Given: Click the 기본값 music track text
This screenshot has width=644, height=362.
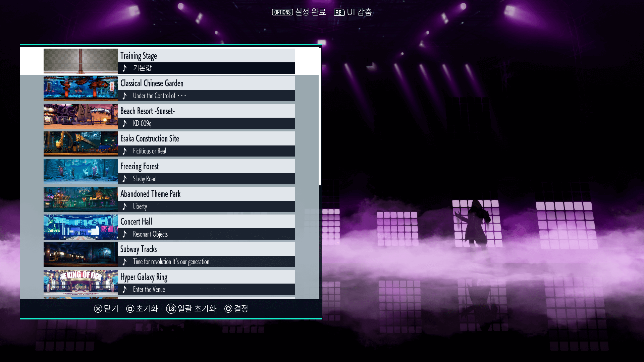Looking at the screenshot, I should (x=143, y=68).
